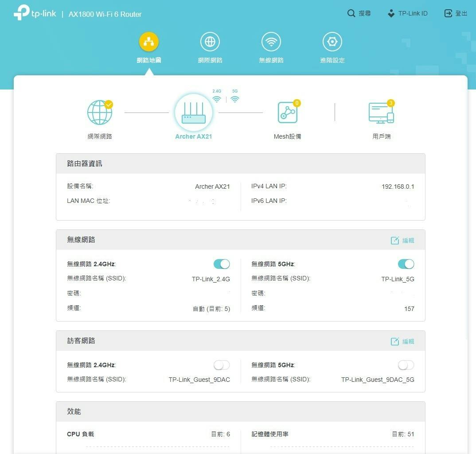Click 編輯 in the 無線網路 section
Image resolution: width=476 pixels, height=454 pixels.
pos(402,241)
